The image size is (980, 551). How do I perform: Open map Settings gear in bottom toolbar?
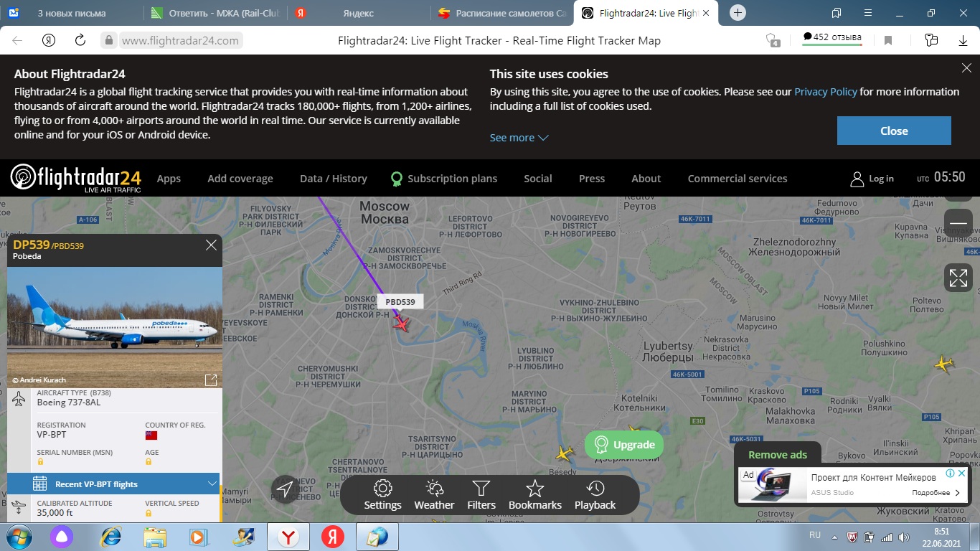382,495
